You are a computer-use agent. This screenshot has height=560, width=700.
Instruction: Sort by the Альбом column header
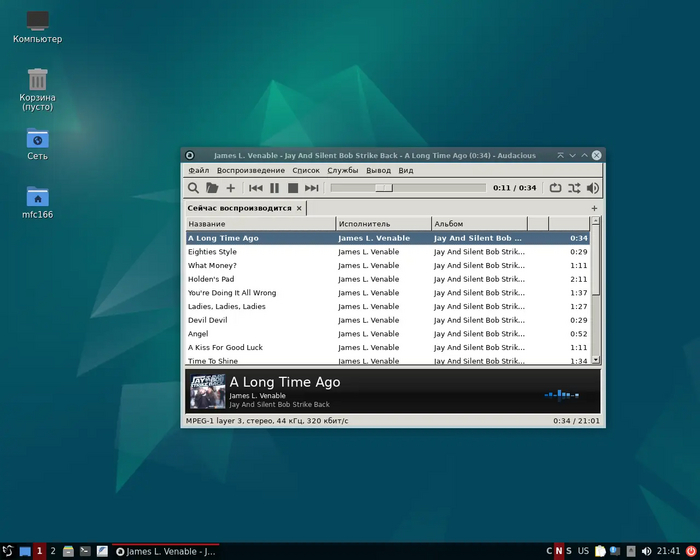coord(479,224)
